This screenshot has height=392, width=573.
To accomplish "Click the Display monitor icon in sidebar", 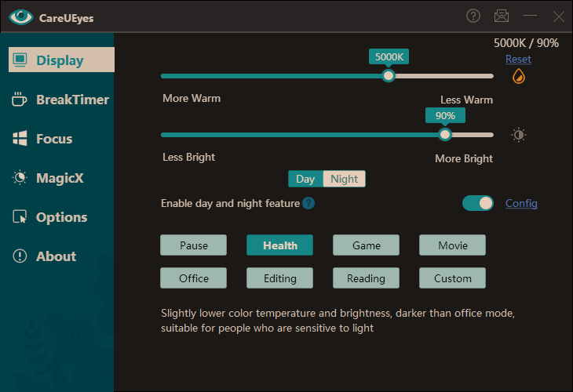I will click(20, 60).
